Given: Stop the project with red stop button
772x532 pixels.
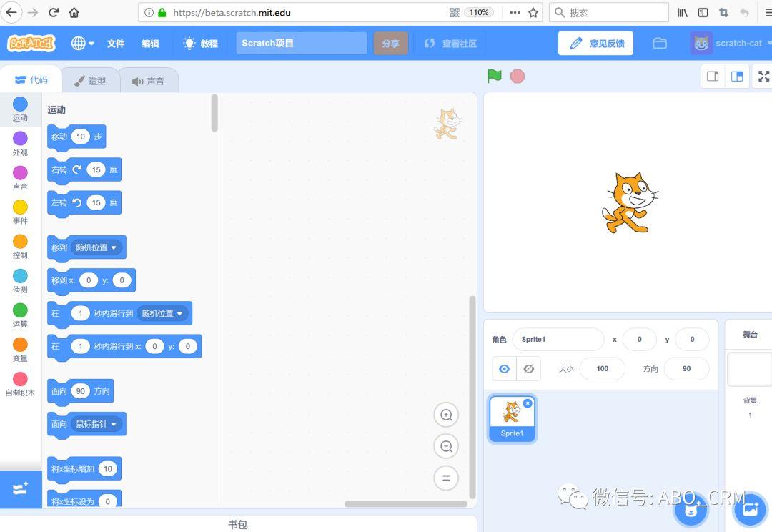Looking at the screenshot, I should click(517, 77).
